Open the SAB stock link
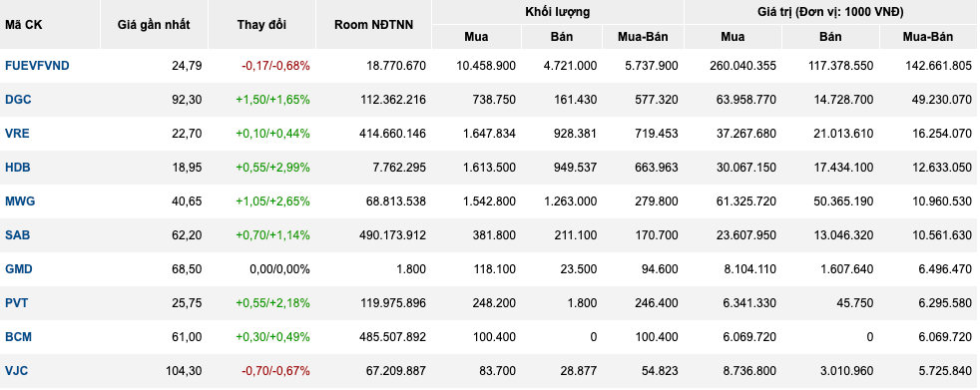 (x=18, y=235)
